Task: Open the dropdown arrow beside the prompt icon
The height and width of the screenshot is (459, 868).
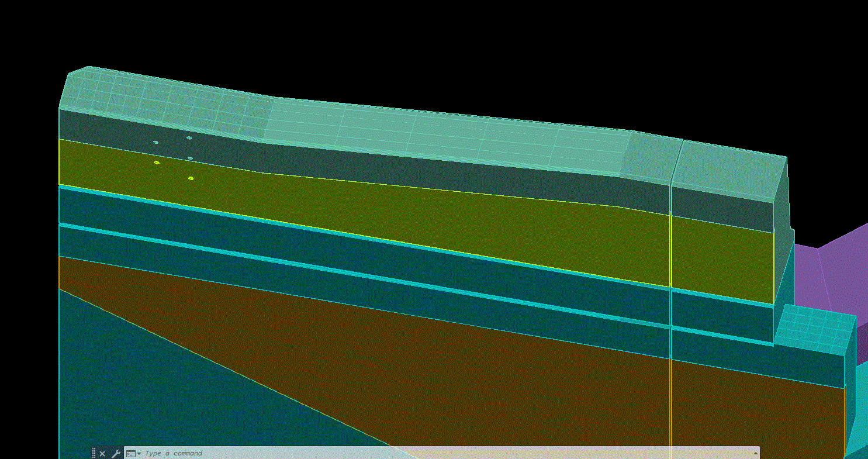Action: pos(139,453)
